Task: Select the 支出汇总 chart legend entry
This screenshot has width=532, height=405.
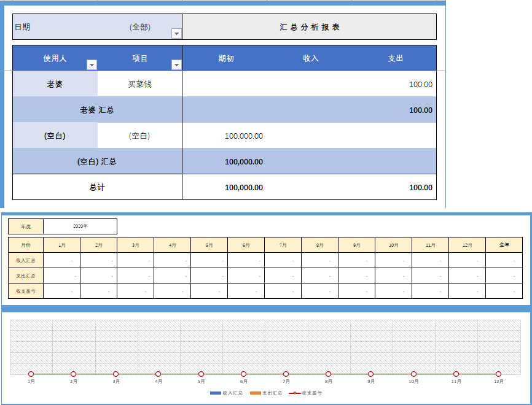Action: tap(266, 393)
